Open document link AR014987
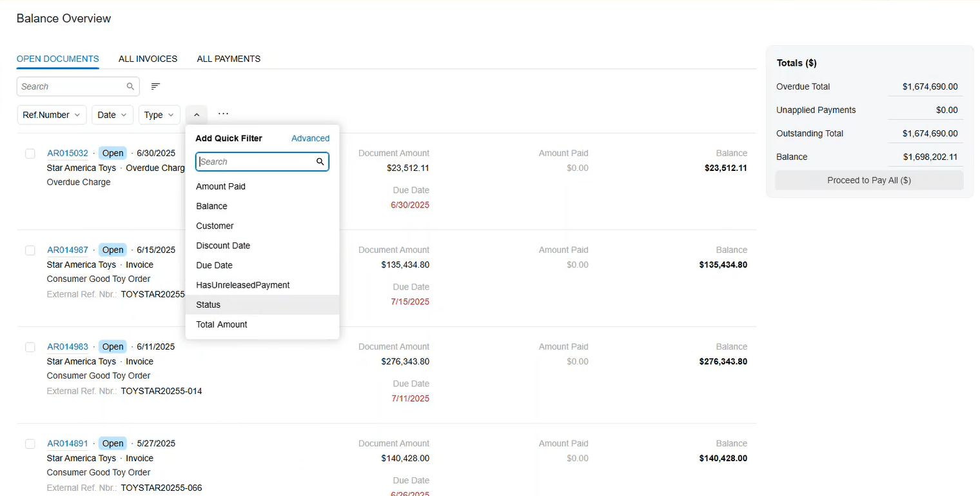Viewport: 980px width, 496px height. coord(68,250)
